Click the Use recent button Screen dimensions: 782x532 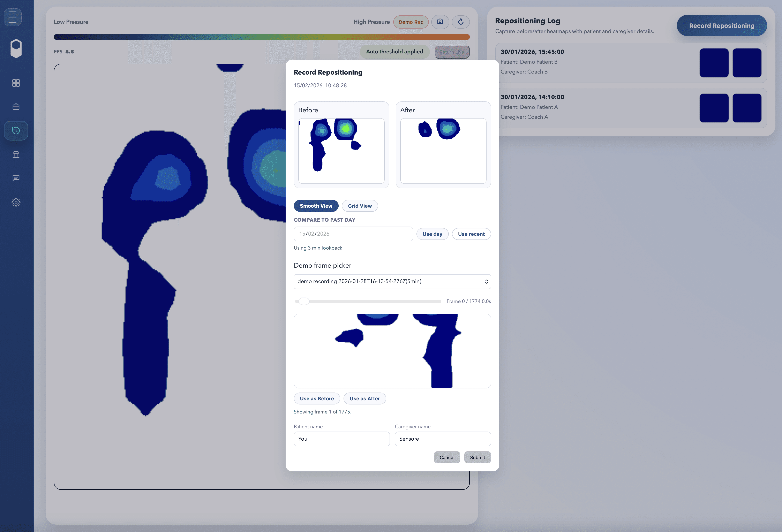[x=471, y=234]
